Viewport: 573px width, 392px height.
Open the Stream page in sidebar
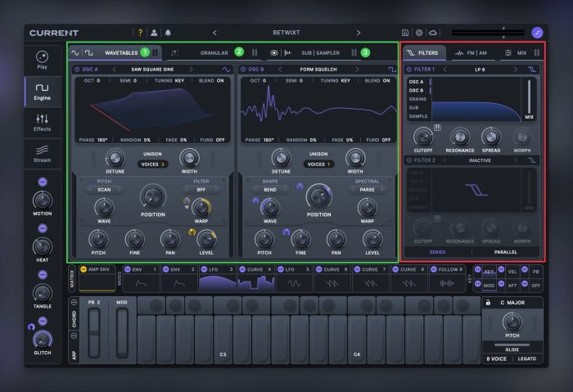point(42,154)
